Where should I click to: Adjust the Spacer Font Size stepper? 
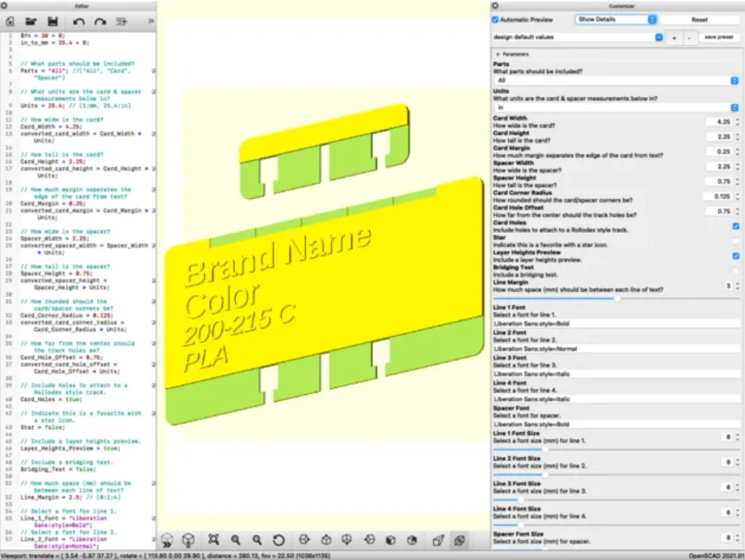(x=737, y=538)
